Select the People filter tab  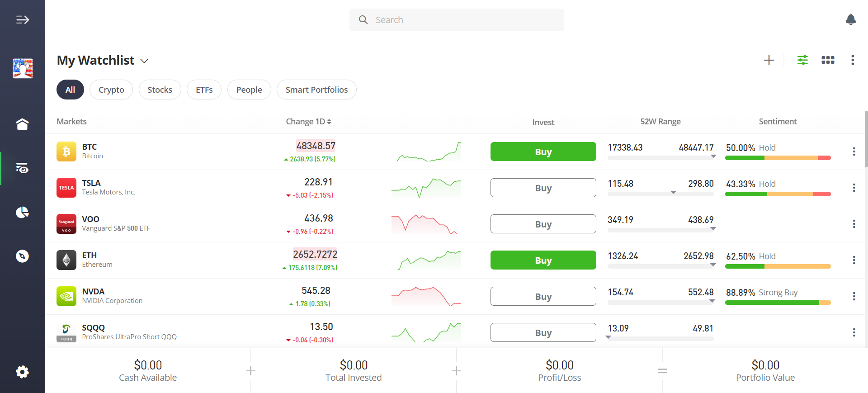pyautogui.click(x=249, y=90)
